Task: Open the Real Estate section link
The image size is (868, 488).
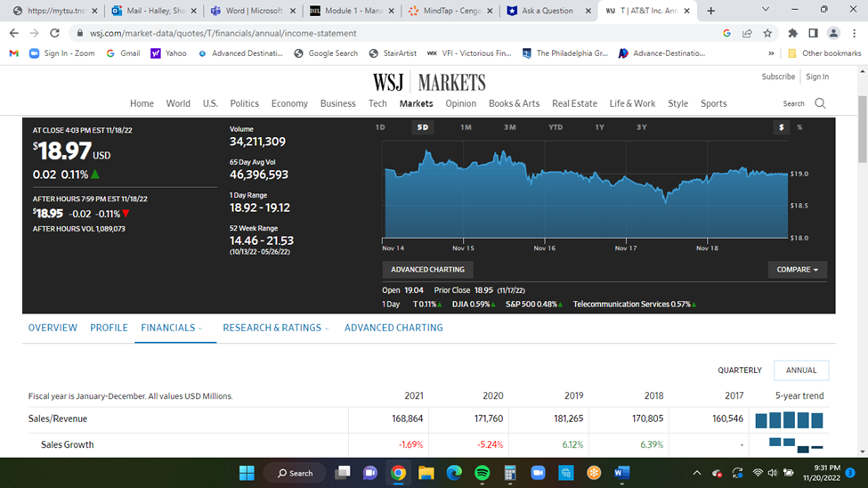Action: pyautogui.click(x=574, y=103)
